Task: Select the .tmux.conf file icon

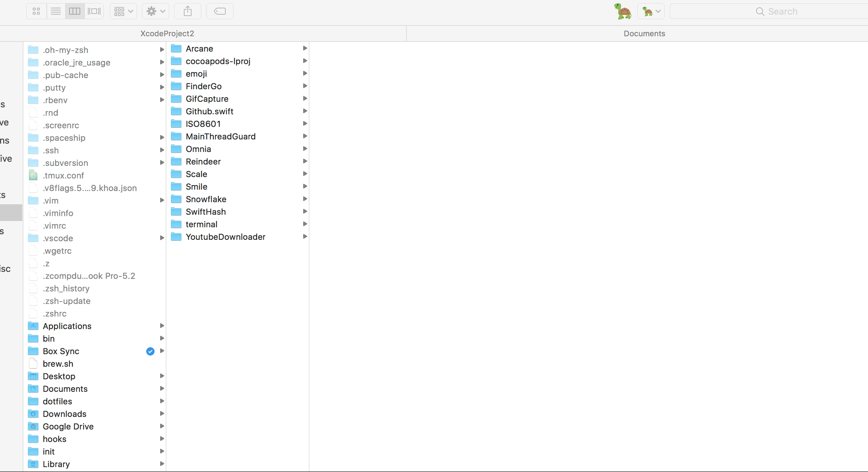Action: (x=33, y=176)
